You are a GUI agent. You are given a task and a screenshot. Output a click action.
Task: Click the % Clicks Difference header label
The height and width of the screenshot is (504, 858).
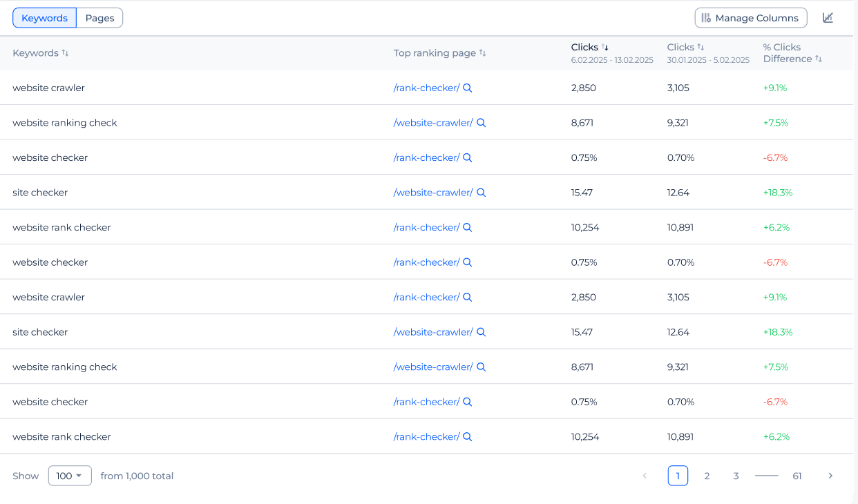pos(788,53)
